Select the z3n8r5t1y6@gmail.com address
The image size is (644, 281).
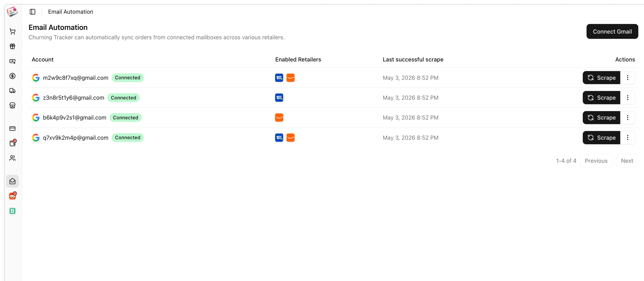tap(74, 98)
